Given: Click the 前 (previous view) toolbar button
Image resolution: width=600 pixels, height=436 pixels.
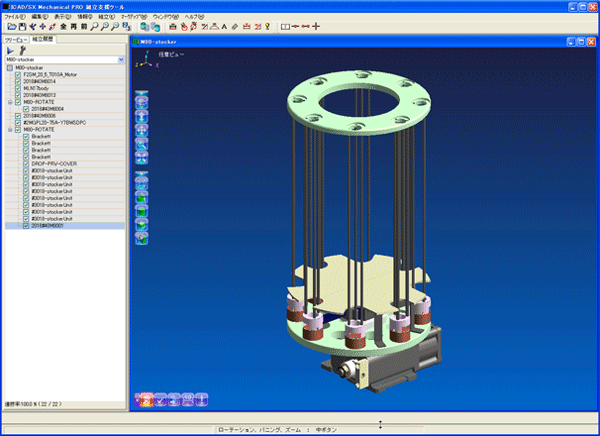Looking at the screenshot, I should pyautogui.click(x=84, y=26).
